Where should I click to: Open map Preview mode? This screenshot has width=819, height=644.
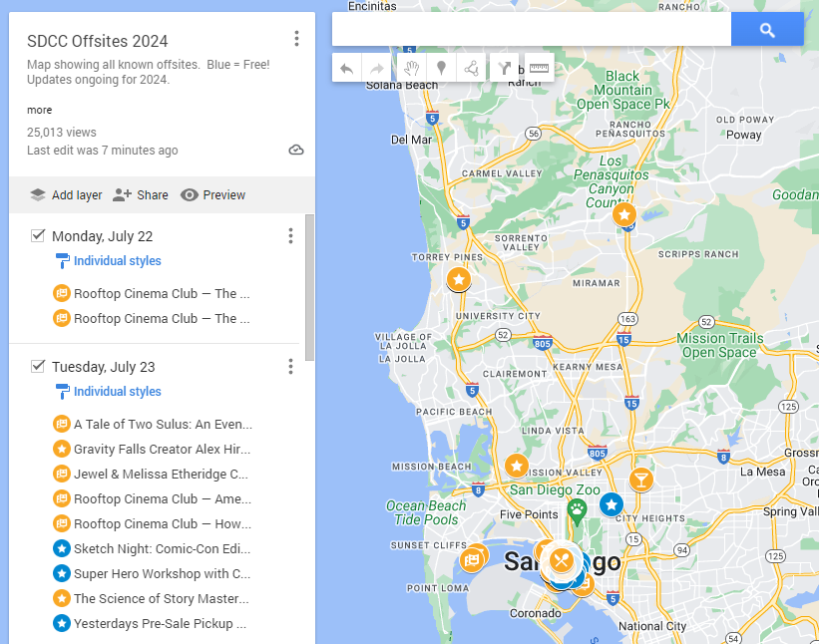tap(213, 194)
